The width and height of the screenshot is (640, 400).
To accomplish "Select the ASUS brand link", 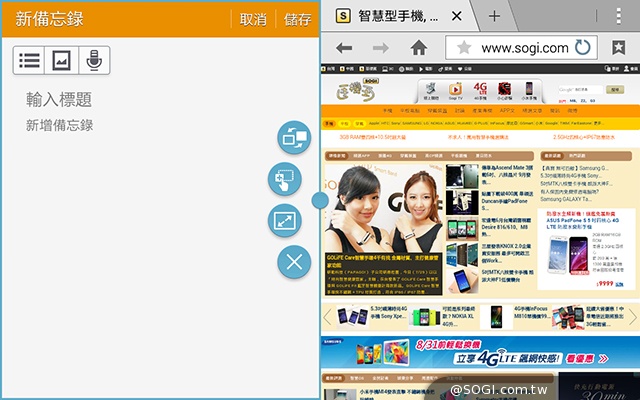I will (x=450, y=123).
